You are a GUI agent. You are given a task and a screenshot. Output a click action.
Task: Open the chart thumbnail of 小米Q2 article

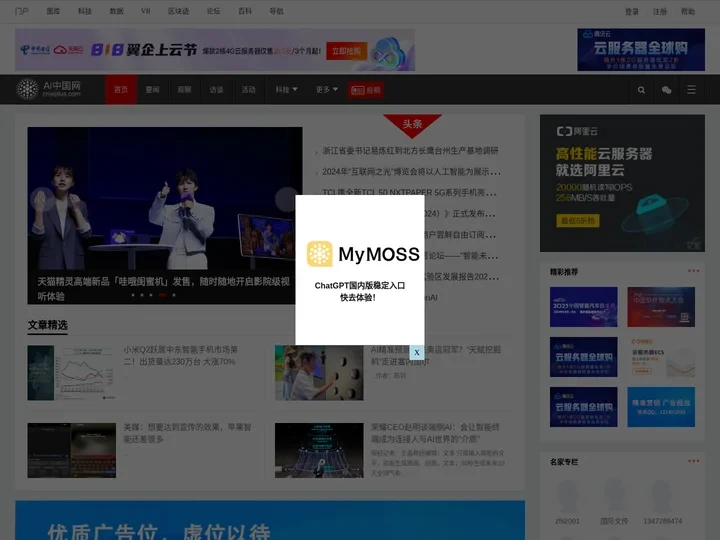point(72,373)
